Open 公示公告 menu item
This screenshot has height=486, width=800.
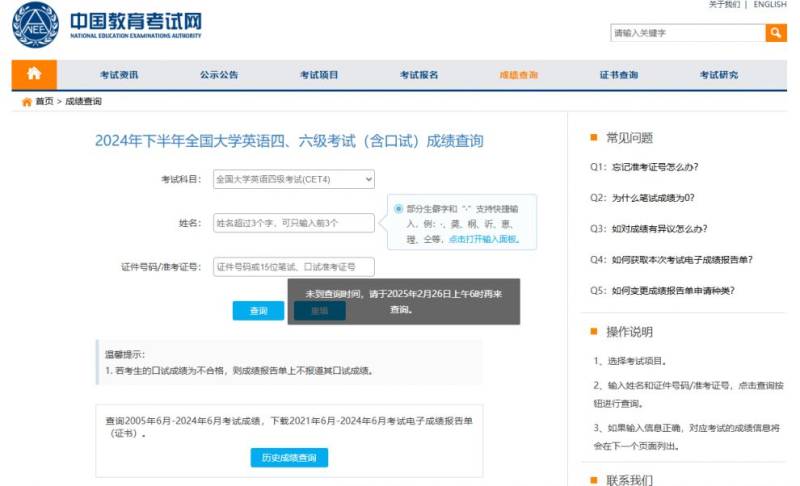click(x=219, y=75)
